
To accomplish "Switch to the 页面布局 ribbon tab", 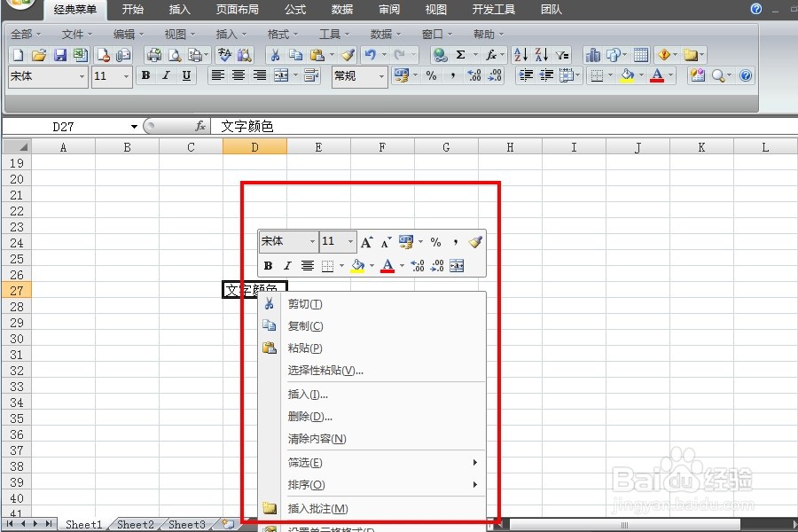I will point(237,9).
